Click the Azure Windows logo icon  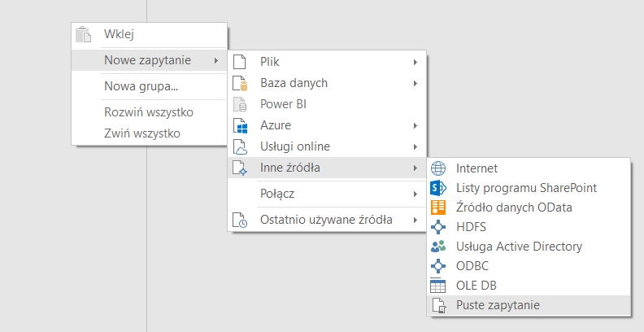240,126
